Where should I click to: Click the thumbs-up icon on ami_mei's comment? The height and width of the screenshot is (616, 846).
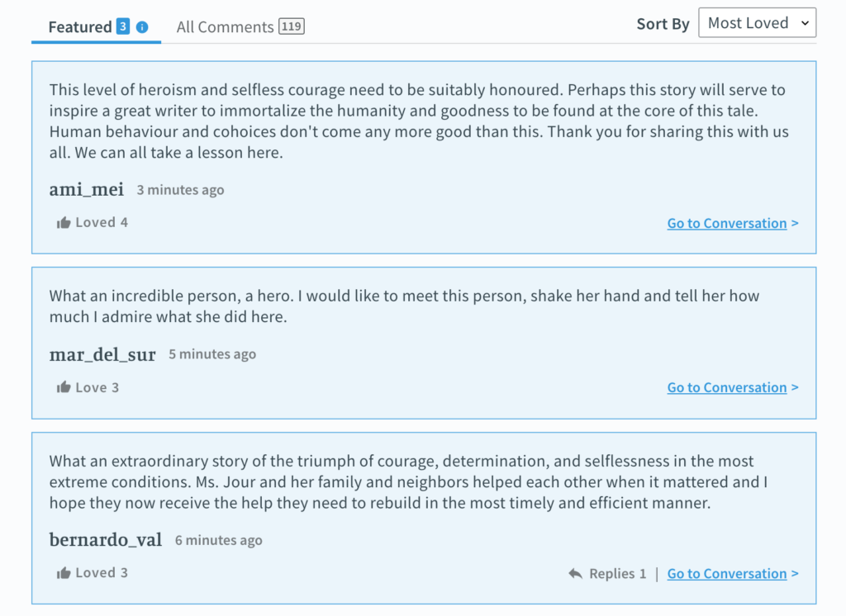64,223
